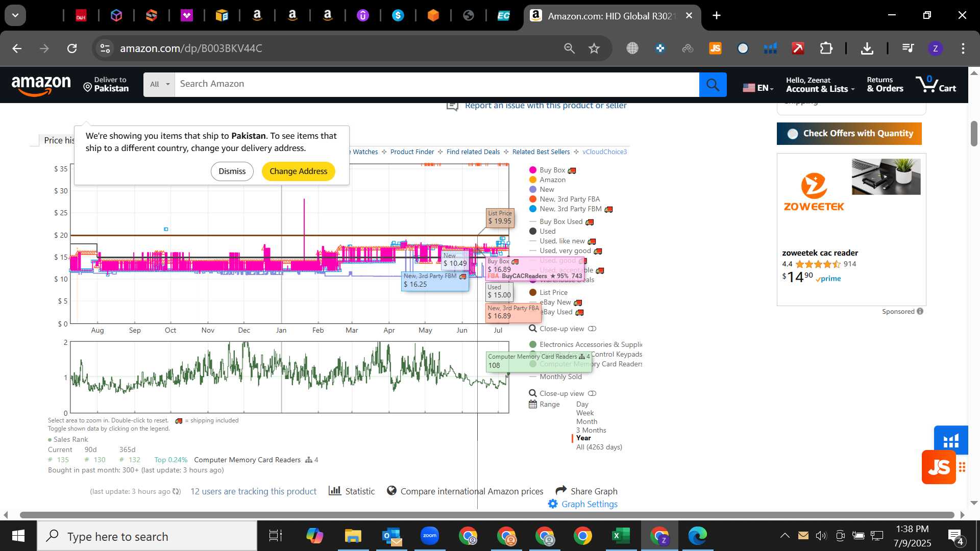Screen dimensions: 980x551
Task: Click the Change Address button
Action: click(298, 171)
